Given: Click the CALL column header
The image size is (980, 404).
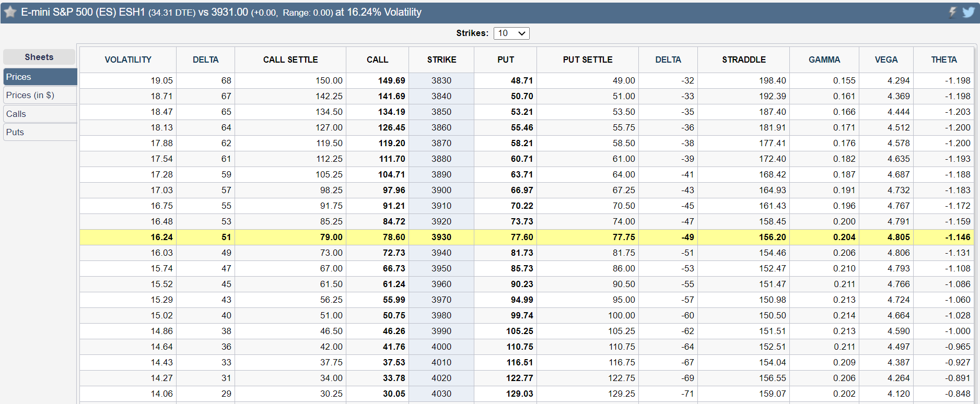Looking at the screenshot, I should coord(377,60).
